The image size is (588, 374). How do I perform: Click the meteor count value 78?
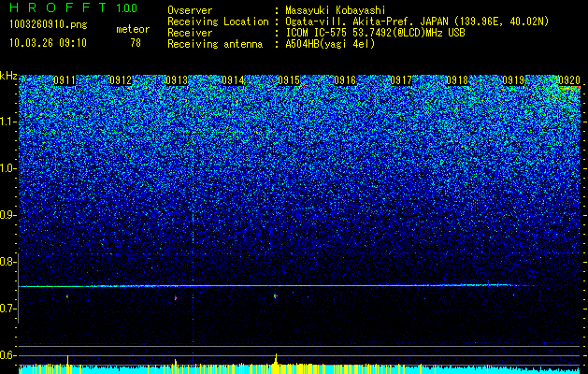[136, 43]
